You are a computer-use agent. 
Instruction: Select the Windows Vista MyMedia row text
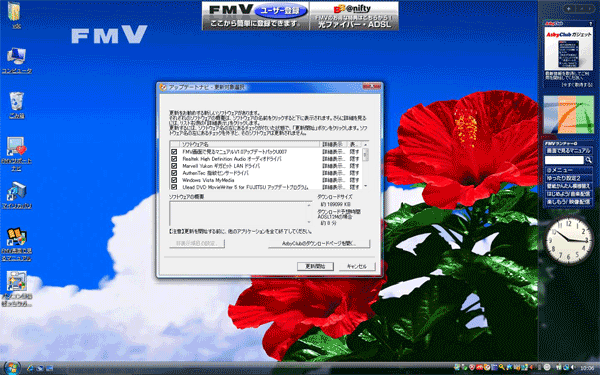tap(208, 180)
